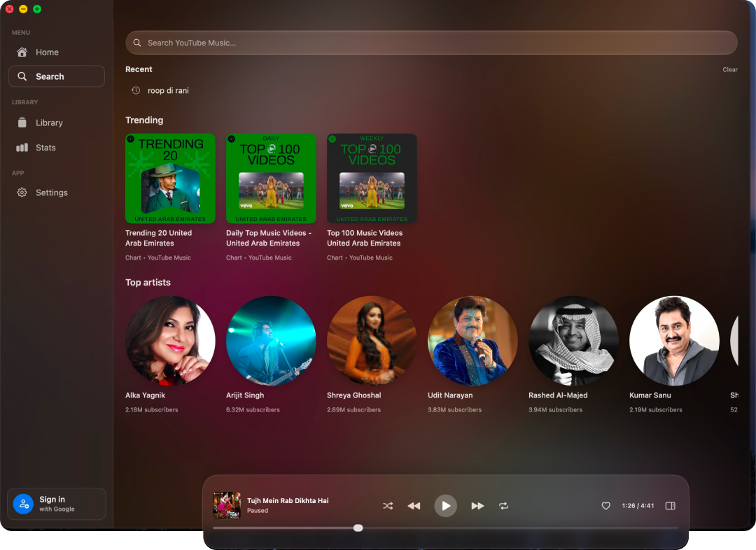The width and height of the screenshot is (756, 550).
Task: Open Kumar Sanu artist photo
Action: (674, 341)
